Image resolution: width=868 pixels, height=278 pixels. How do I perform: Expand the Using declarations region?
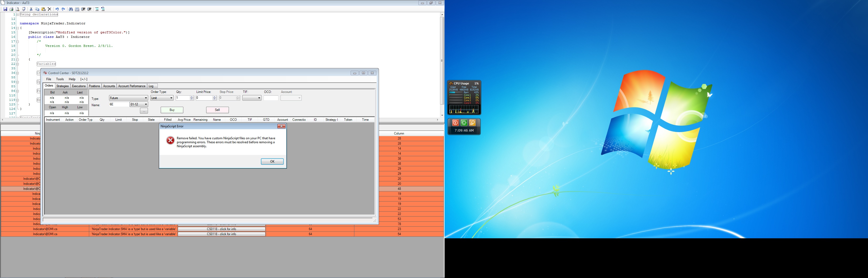(x=17, y=15)
